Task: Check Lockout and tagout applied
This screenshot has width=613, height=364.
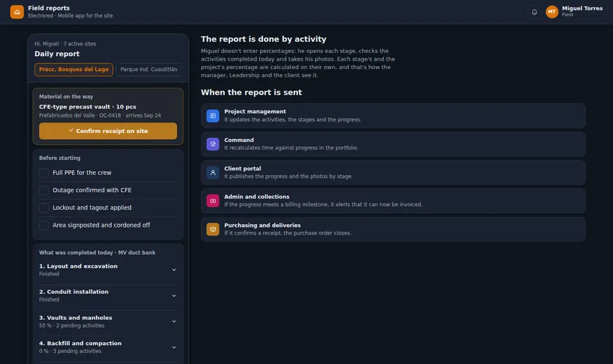Action: click(x=44, y=208)
